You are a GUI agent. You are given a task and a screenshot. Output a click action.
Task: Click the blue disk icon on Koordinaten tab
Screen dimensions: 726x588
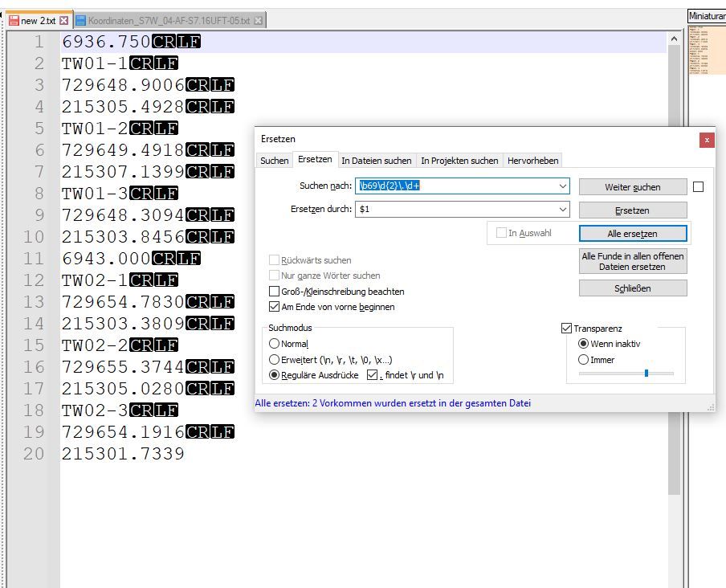pyautogui.click(x=81, y=20)
